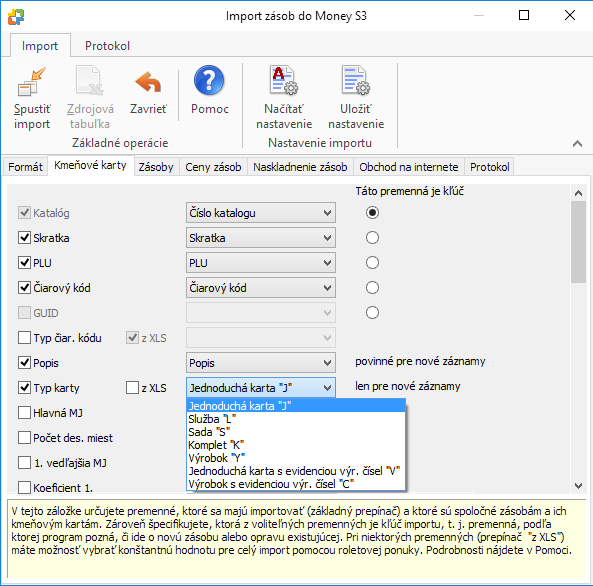Click the Zavrieť back-arrow icon

point(148,82)
